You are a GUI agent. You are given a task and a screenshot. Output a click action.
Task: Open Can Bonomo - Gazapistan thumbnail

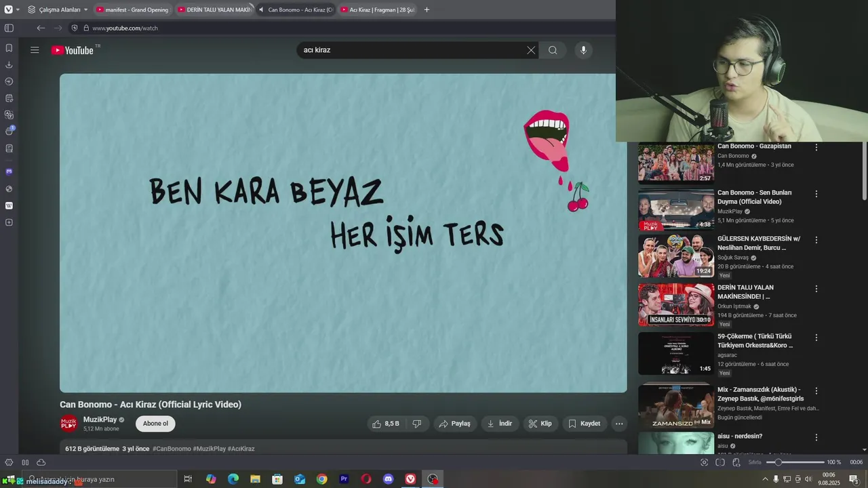pos(676,163)
